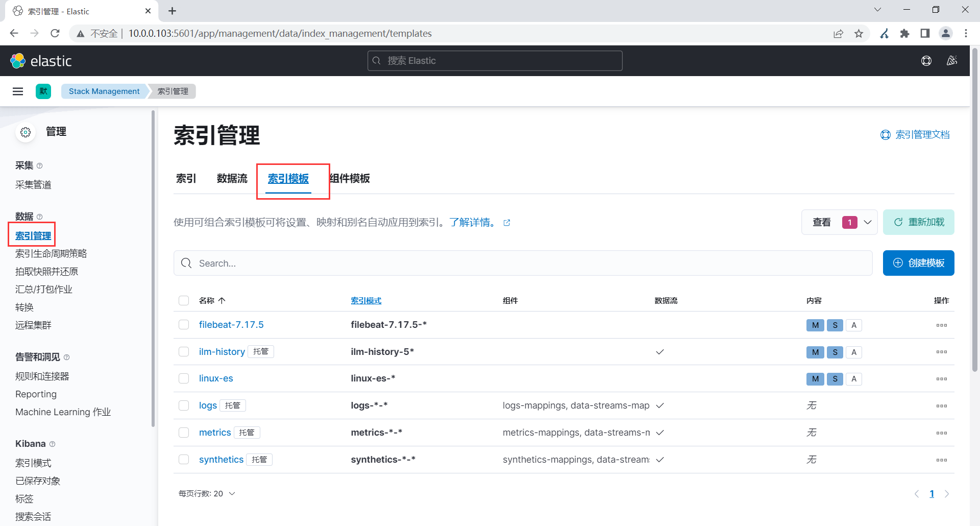Open the green default space selector
The width and height of the screenshot is (980, 526).
(x=43, y=91)
